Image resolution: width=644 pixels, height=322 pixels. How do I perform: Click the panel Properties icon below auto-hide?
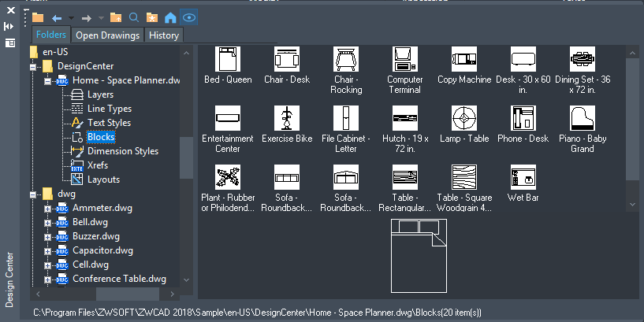pos(10,43)
